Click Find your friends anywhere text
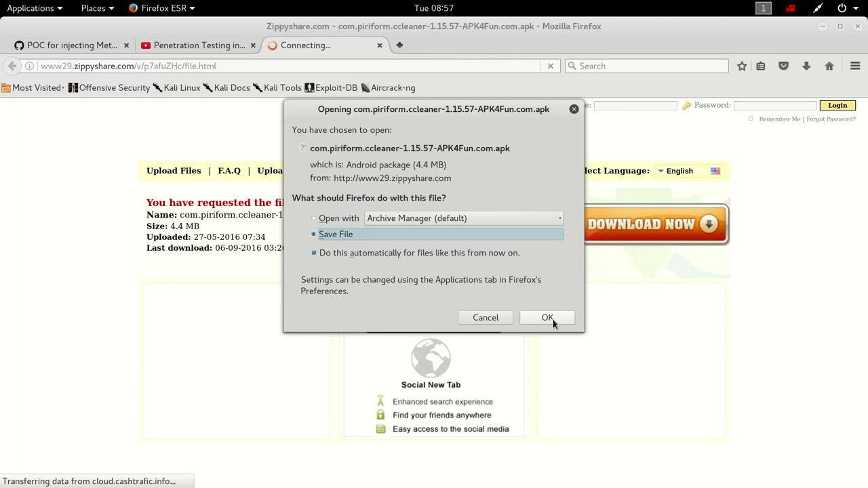The image size is (868, 488). [x=442, y=415]
